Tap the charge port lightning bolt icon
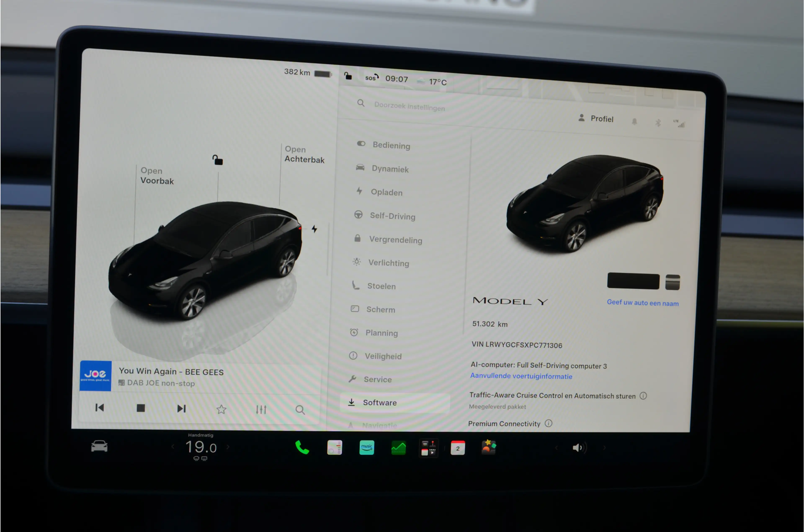This screenshot has width=804, height=532. [314, 229]
